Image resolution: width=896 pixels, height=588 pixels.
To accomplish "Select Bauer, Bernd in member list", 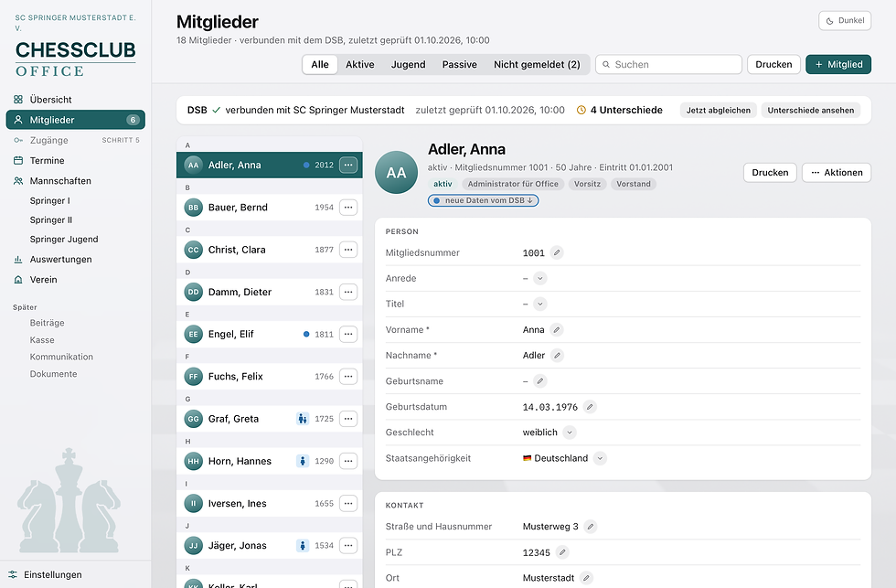I will [269, 208].
